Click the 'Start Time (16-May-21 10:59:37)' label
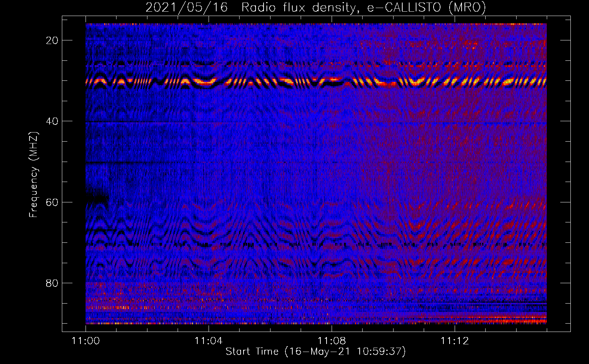 [316, 352]
